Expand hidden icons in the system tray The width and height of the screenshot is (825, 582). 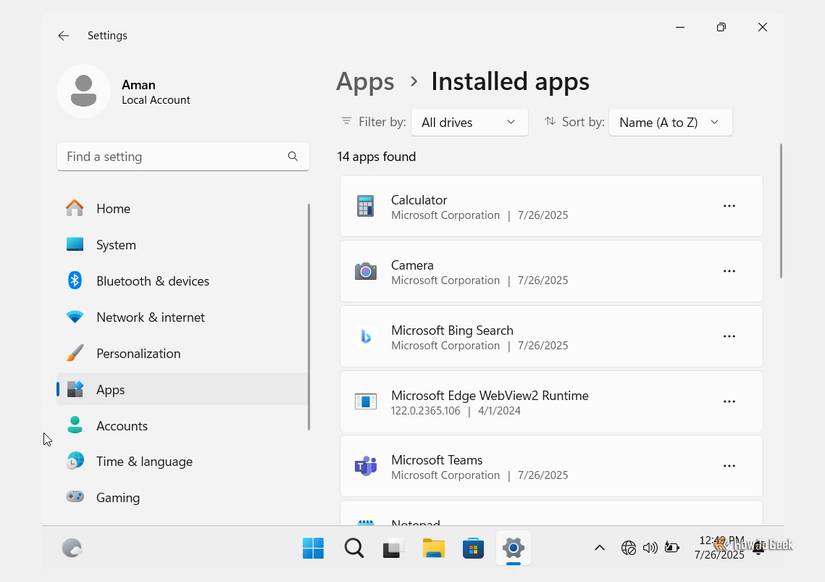pyautogui.click(x=599, y=548)
